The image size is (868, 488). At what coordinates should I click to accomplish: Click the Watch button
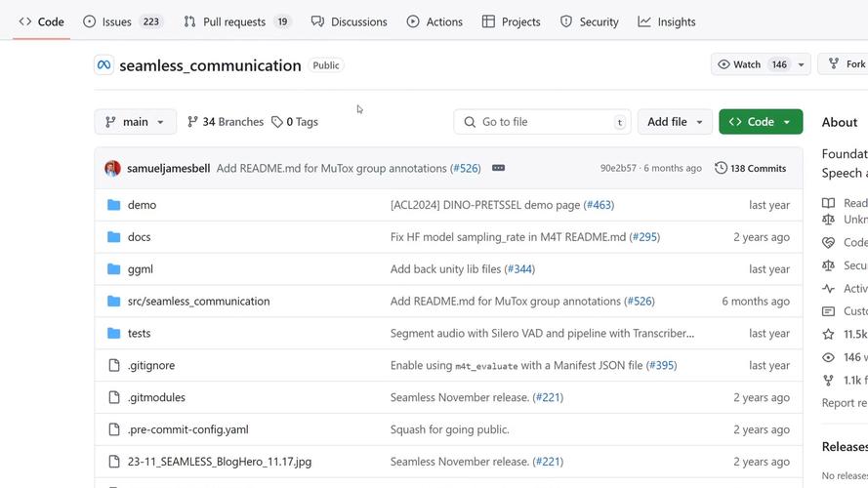pos(752,64)
